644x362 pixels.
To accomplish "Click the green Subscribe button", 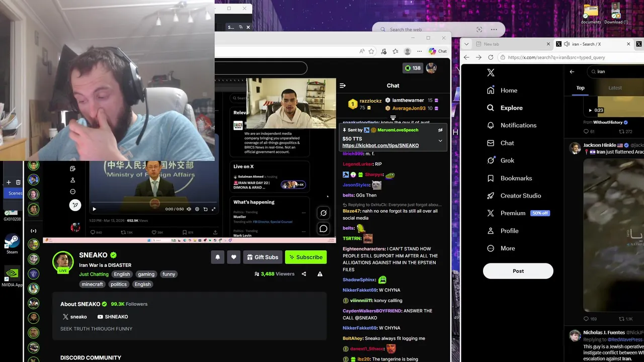I will coord(305,257).
